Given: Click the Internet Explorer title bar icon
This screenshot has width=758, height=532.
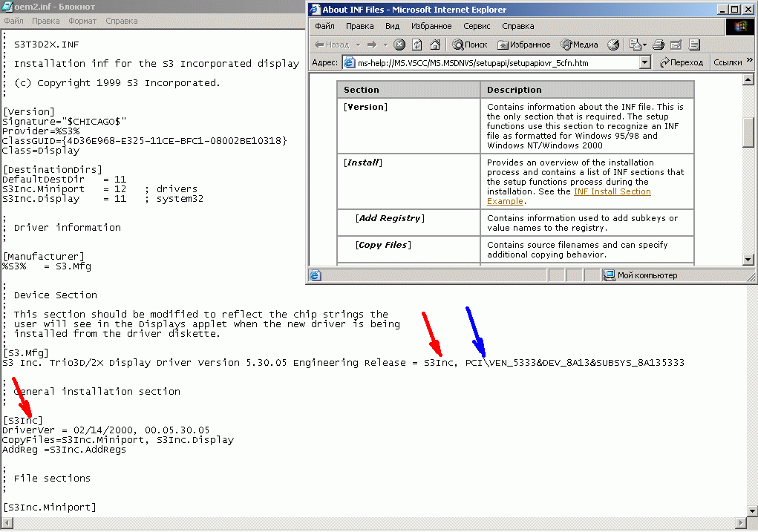Looking at the screenshot, I should [x=316, y=9].
